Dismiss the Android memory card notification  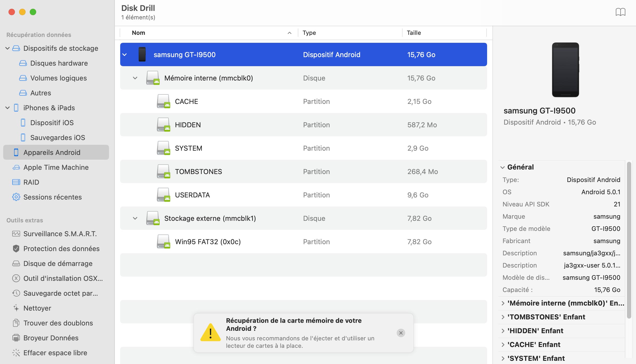click(x=401, y=333)
